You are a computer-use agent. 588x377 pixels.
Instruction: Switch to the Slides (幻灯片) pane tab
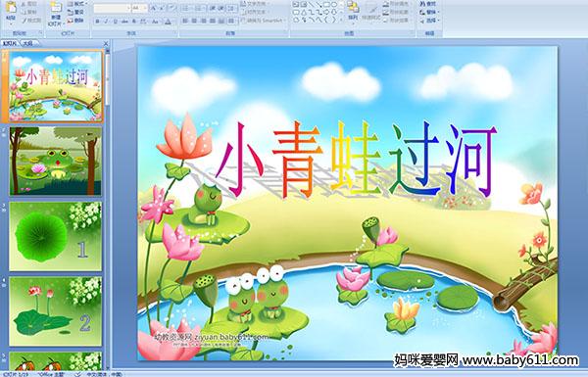point(10,43)
